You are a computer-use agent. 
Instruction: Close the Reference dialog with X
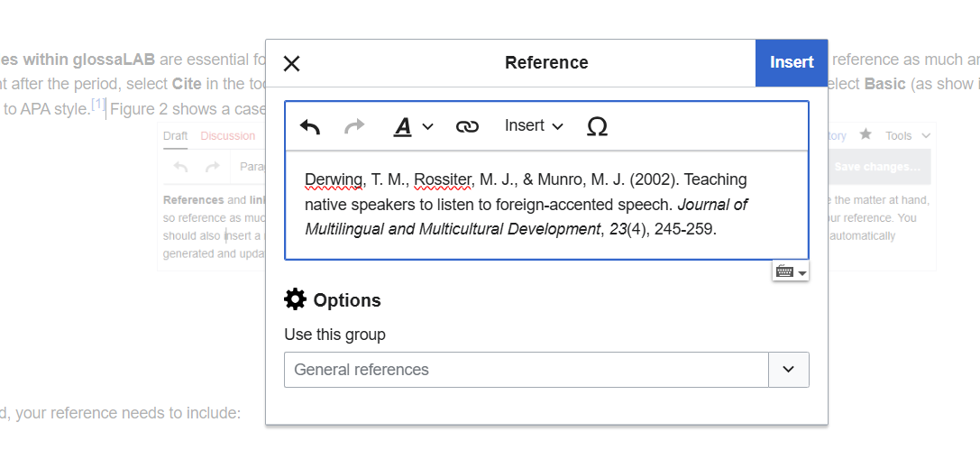click(x=291, y=63)
